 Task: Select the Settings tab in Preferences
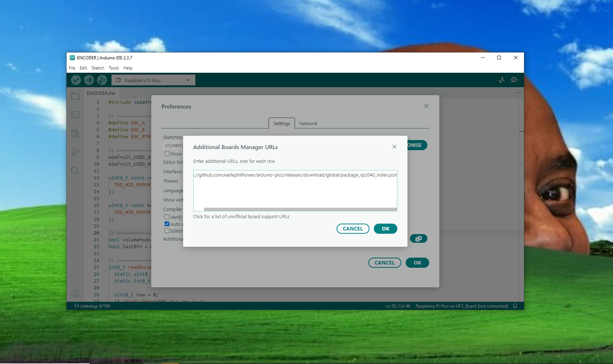pos(282,123)
